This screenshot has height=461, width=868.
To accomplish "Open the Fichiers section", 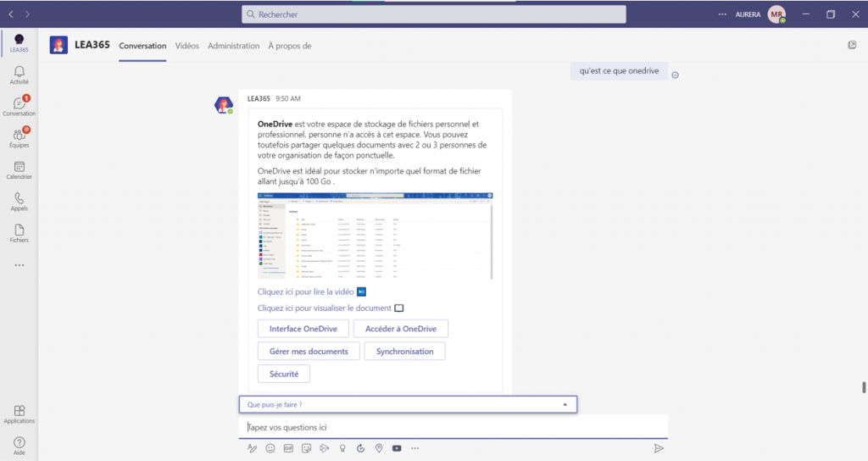I will point(19,233).
